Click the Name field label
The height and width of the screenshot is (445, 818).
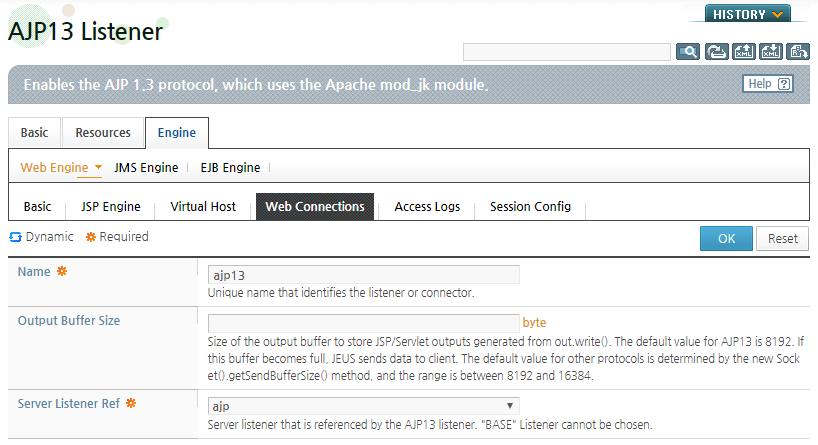34,272
